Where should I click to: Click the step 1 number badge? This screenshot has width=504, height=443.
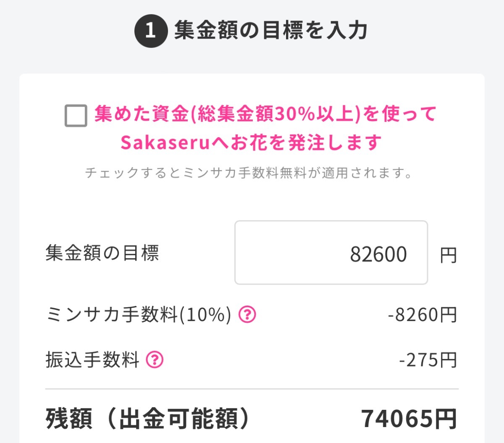pyautogui.click(x=151, y=30)
